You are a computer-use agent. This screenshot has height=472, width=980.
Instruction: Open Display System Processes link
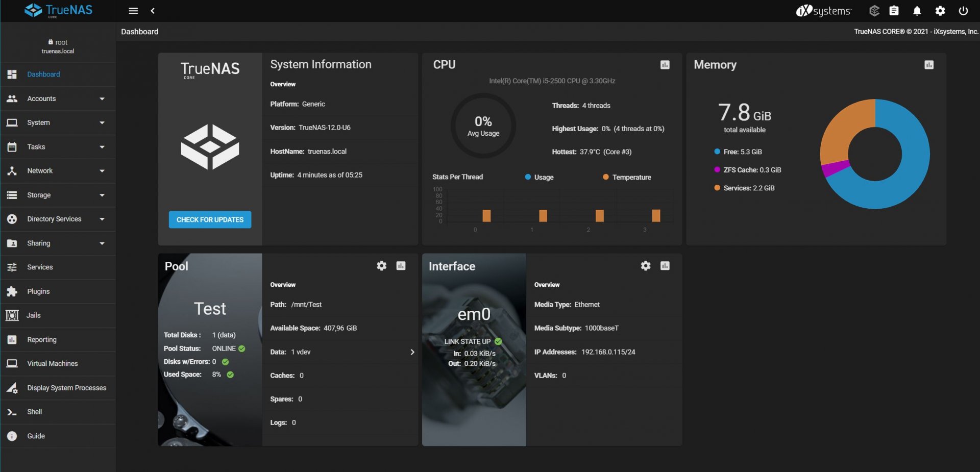[x=58, y=388]
